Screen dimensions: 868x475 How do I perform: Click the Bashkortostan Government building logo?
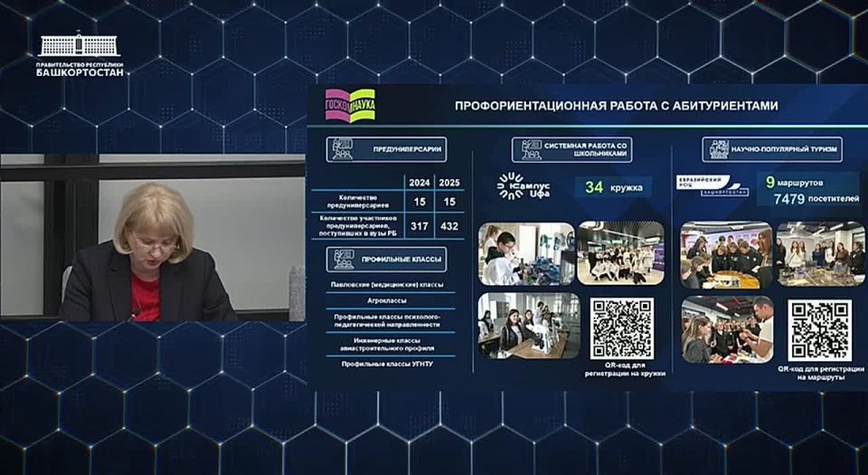[x=80, y=44]
